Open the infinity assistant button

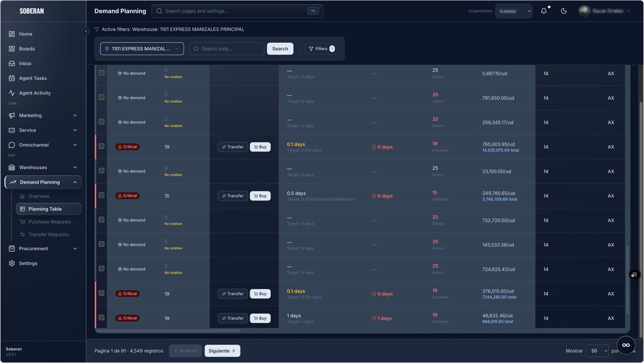click(x=626, y=345)
